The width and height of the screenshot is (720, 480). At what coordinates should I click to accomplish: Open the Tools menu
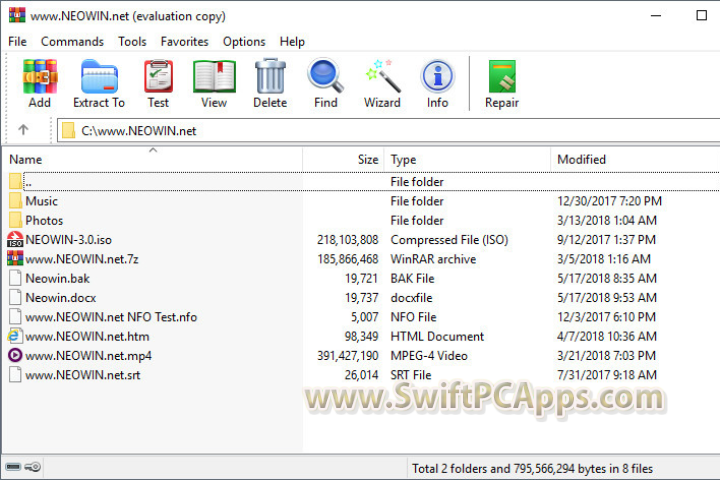click(132, 41)
